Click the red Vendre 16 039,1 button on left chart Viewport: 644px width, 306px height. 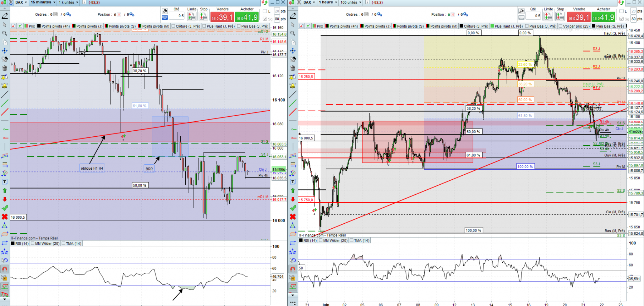tap(222, 17)
